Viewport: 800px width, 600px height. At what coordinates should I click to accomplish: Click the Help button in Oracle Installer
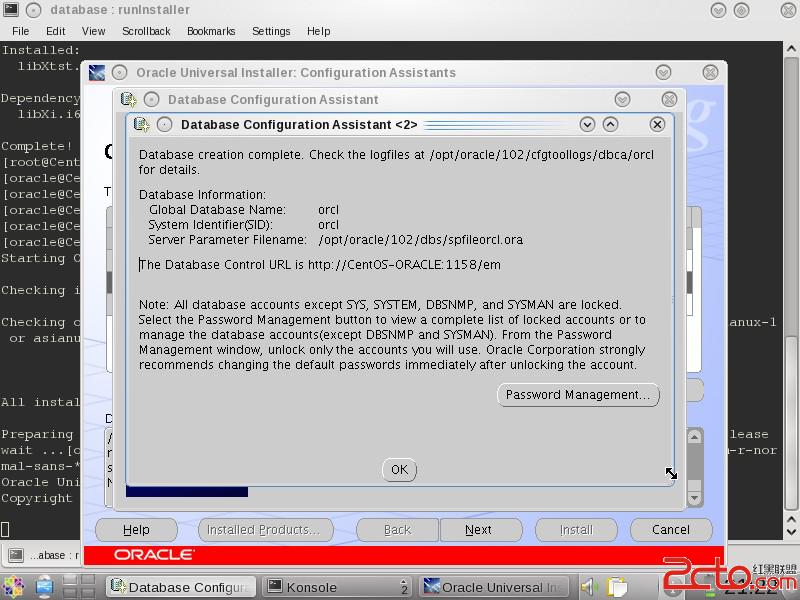pyautogui.click(x=136, y=530)
